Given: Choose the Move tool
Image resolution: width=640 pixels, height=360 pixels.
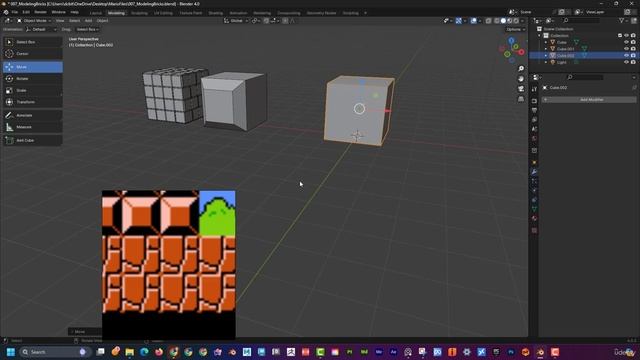Looking at the screenshot, I should (33, 67).
